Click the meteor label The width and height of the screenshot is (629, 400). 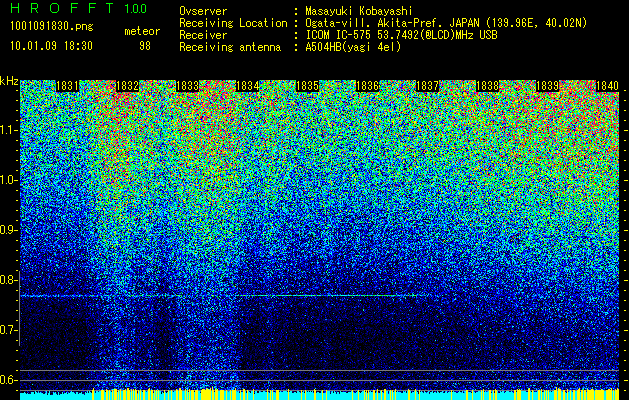[142, 31]
